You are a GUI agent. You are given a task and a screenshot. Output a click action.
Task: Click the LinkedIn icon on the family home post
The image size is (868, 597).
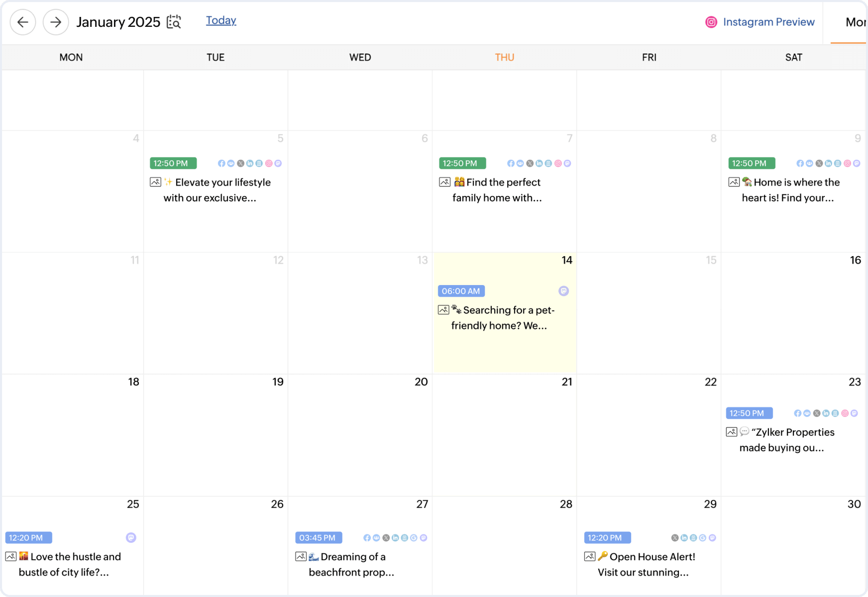[539, 163]
